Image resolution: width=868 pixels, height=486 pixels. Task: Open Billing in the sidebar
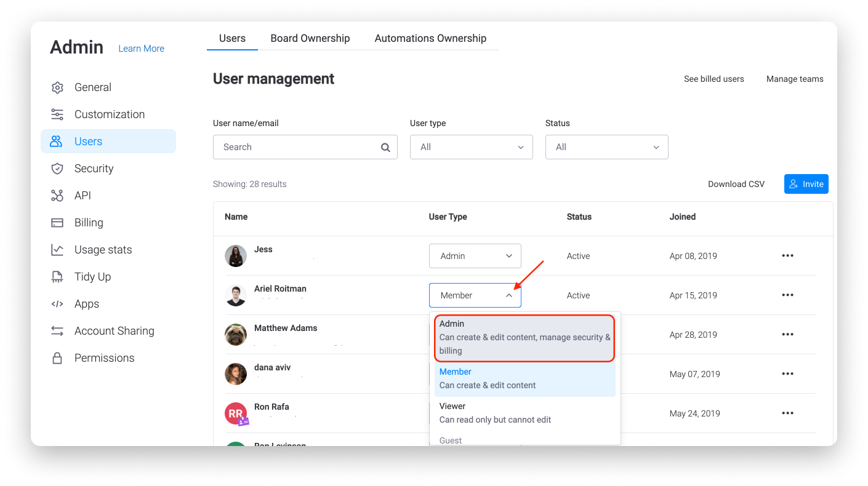(108, 223)
